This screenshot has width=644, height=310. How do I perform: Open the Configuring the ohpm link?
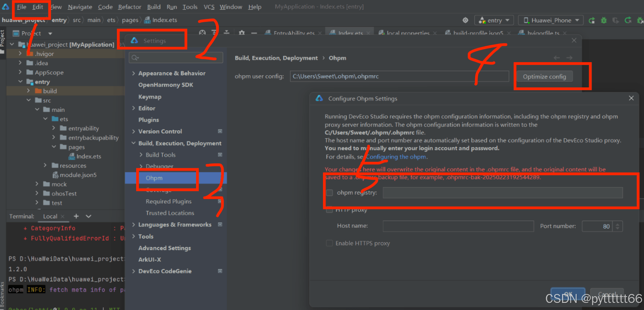(x=397, y=157)
